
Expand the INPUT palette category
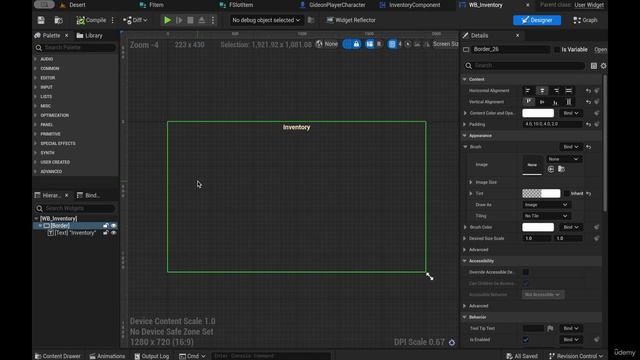[x=35, y=87]
